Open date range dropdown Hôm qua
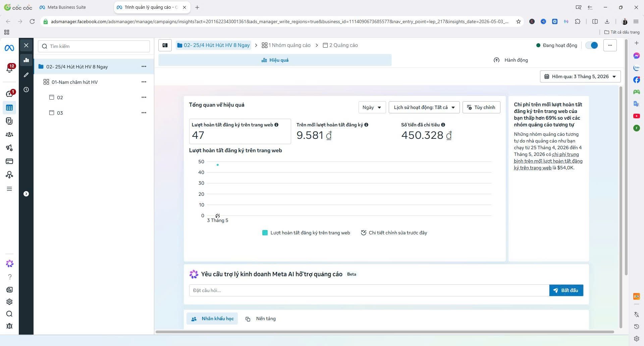644x346 pixels. (x=580, y=76)
